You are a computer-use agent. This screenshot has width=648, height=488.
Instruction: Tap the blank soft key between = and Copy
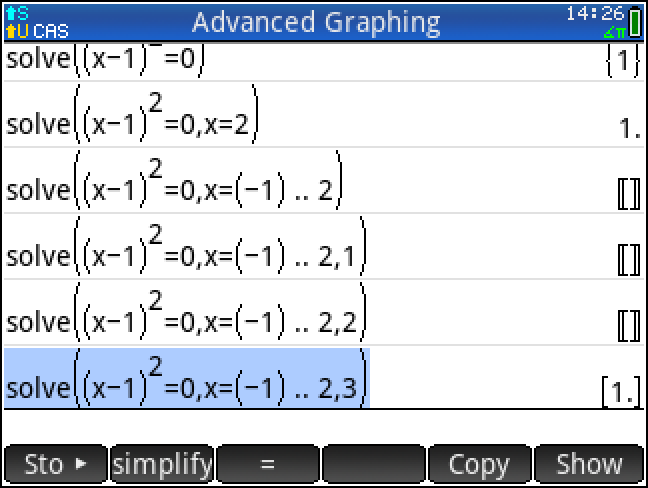pos(374,465)
